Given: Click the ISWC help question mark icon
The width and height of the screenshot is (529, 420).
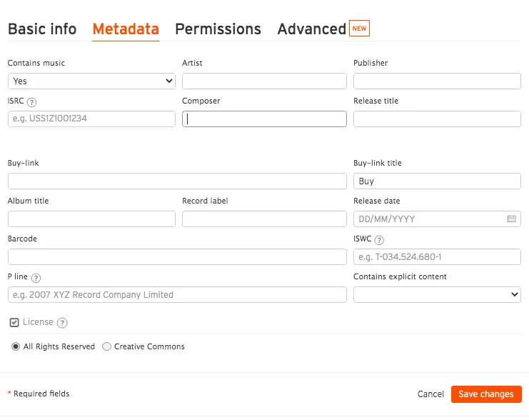Looking at the screenshot, I should (x=379, y=240).
